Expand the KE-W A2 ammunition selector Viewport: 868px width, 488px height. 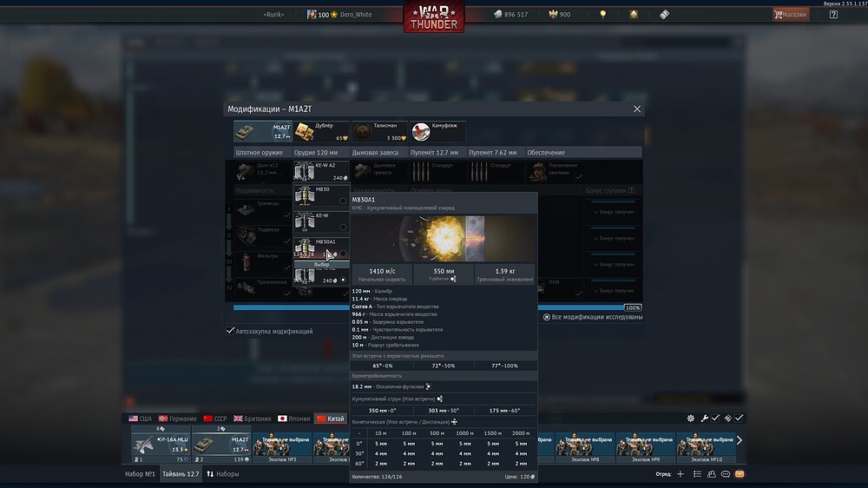(x=321, y=171)
